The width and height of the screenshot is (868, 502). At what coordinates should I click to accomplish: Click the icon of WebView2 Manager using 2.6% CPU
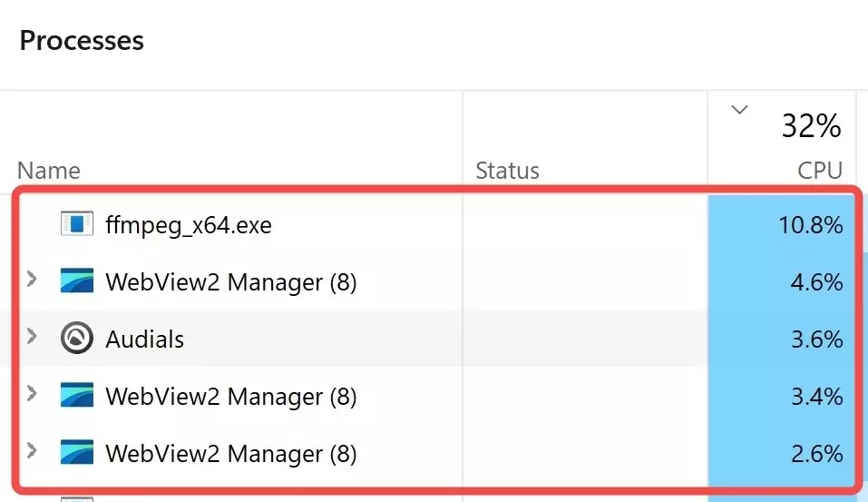(x=76, y=451)
